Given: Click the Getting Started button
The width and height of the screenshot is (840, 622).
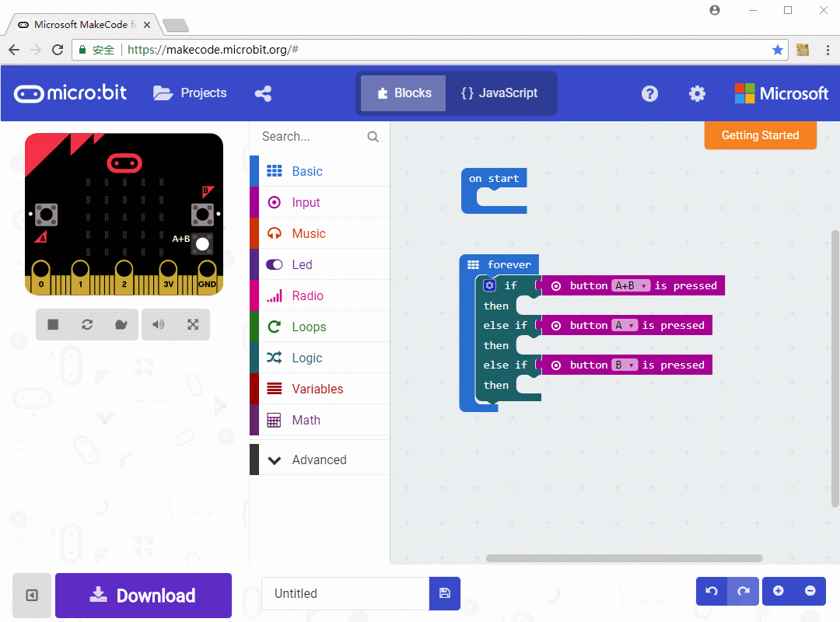Looking at the screenshot, I should [760, 135].
